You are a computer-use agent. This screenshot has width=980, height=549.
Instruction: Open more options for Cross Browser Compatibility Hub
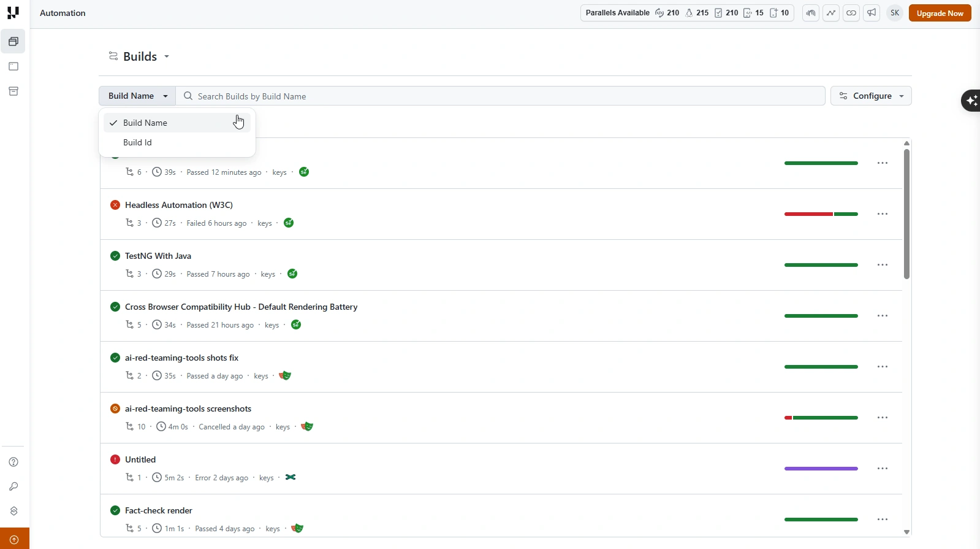coord(883,316)
